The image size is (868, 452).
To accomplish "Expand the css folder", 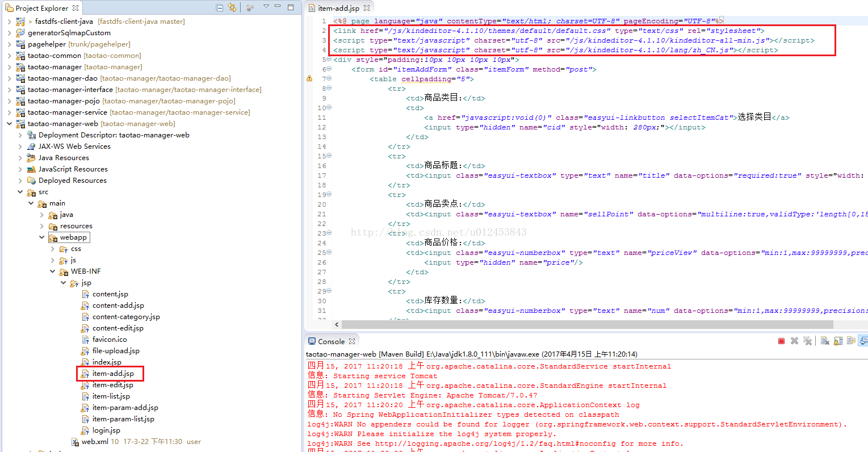I will coord(53,249).
